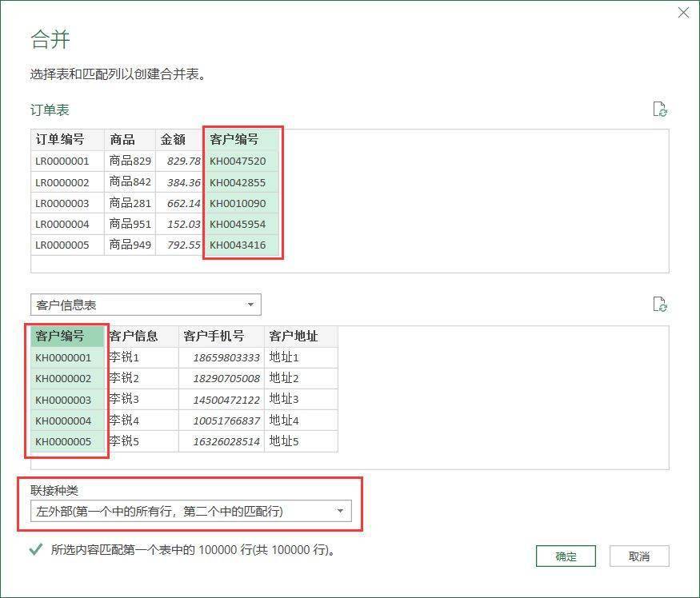The image size is (700, 598).
Task: Click 确定 to confirm the merge
Action: [566, 556]
